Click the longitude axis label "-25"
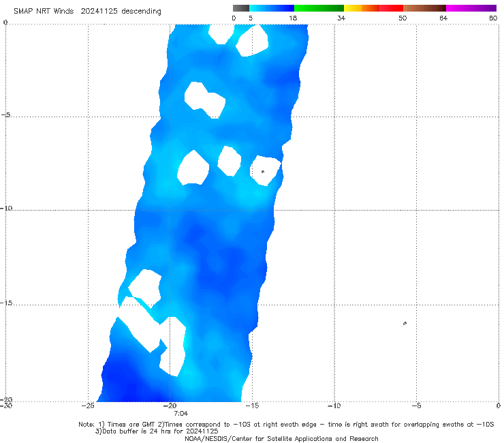This screenshot has height=443, width=504. click(88, 406)
